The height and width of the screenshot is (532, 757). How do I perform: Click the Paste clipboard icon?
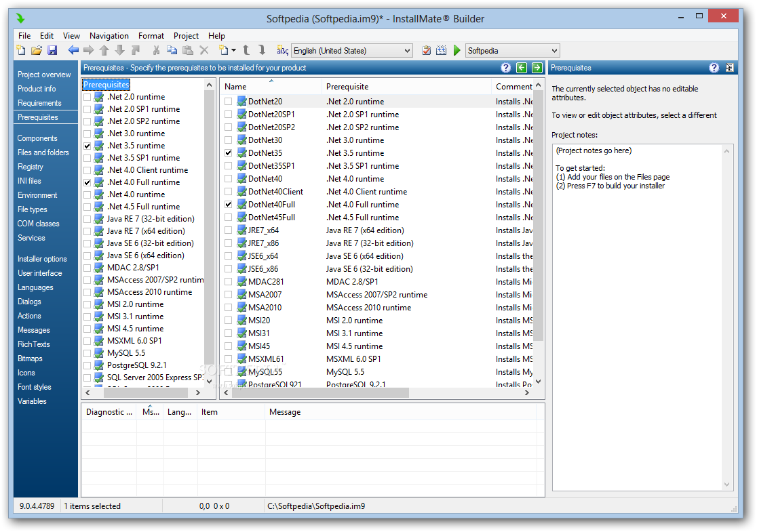coord(188,50)
